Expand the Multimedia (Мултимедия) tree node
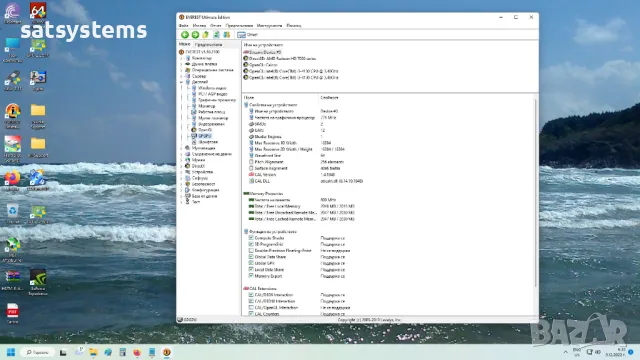The height and width of the screenshot is (360, 640). click(x=182, y=148)
